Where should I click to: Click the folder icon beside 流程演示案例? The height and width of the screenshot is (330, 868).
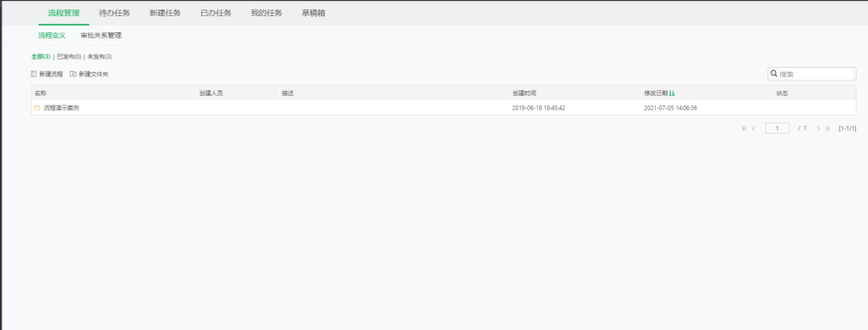[x=37, y=108]
